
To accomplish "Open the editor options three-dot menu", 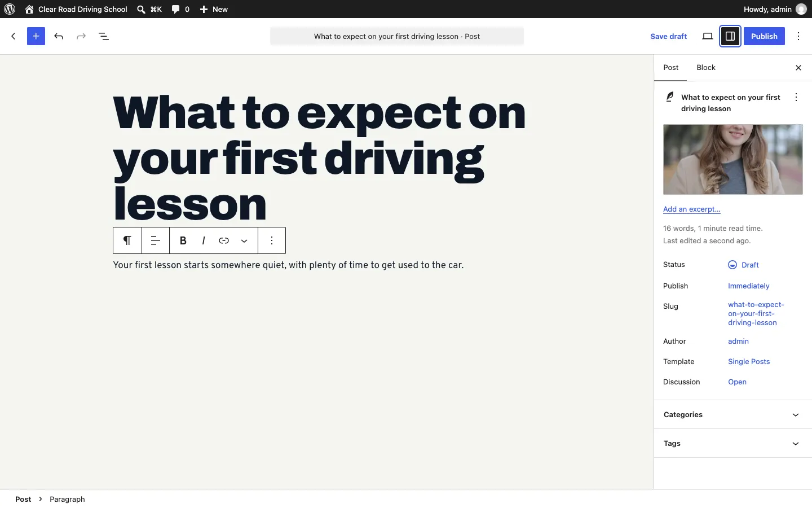I will pos(798,36).
